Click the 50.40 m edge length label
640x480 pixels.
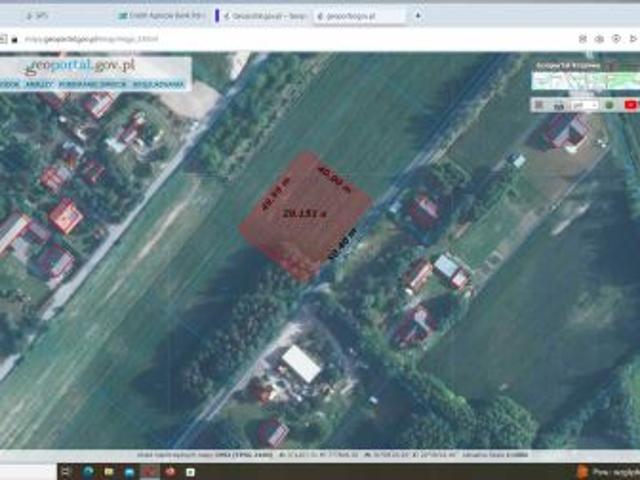343,244
